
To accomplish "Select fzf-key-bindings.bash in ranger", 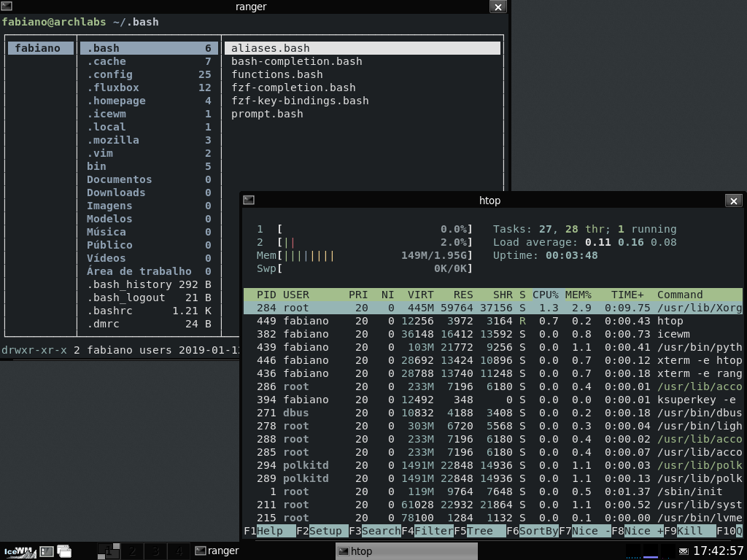I will tap(363, 101).
